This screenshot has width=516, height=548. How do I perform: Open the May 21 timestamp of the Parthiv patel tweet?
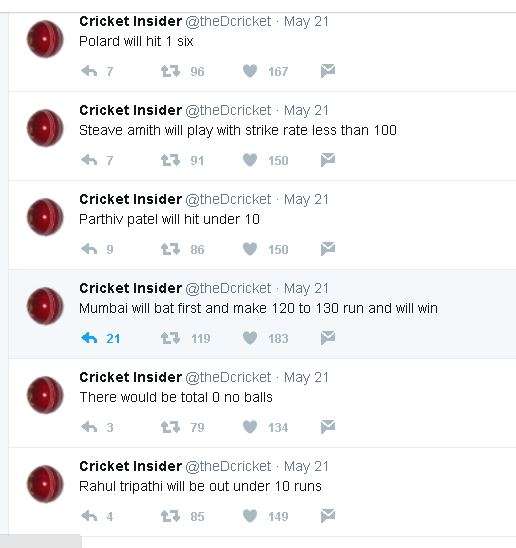click(306, 200)
